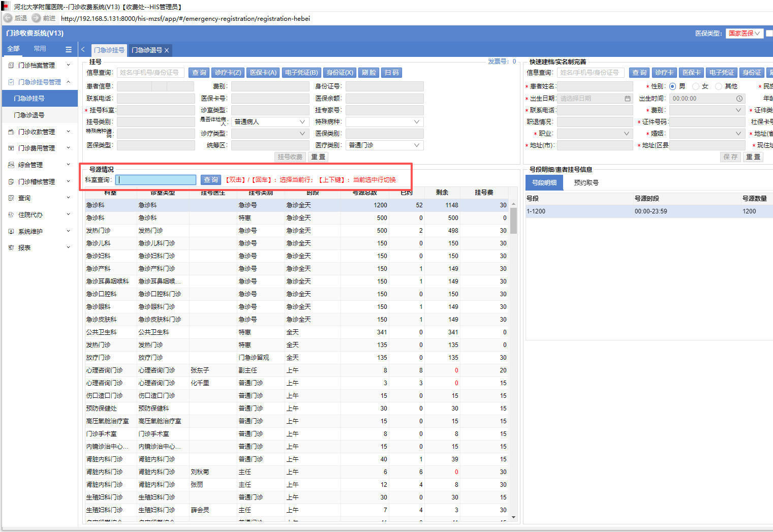773x532 pixels.
Task: Select the 女 gender radio button
Action: (696, 86)
